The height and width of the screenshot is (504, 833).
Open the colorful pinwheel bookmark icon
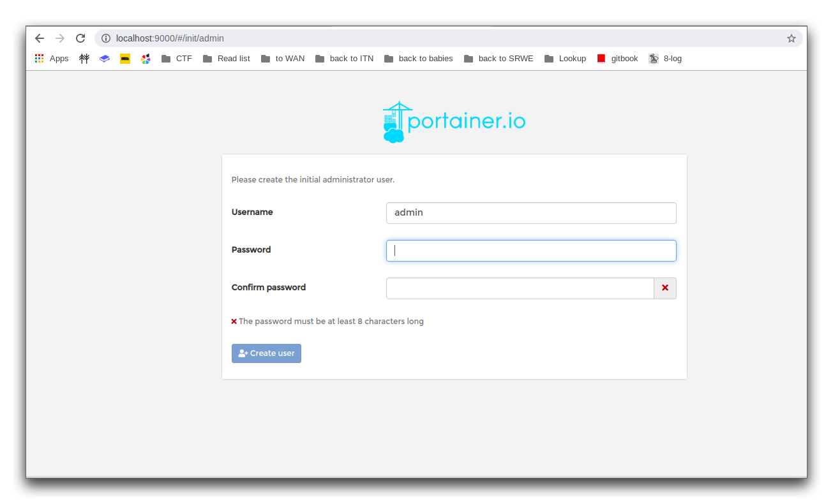[146, 58]
